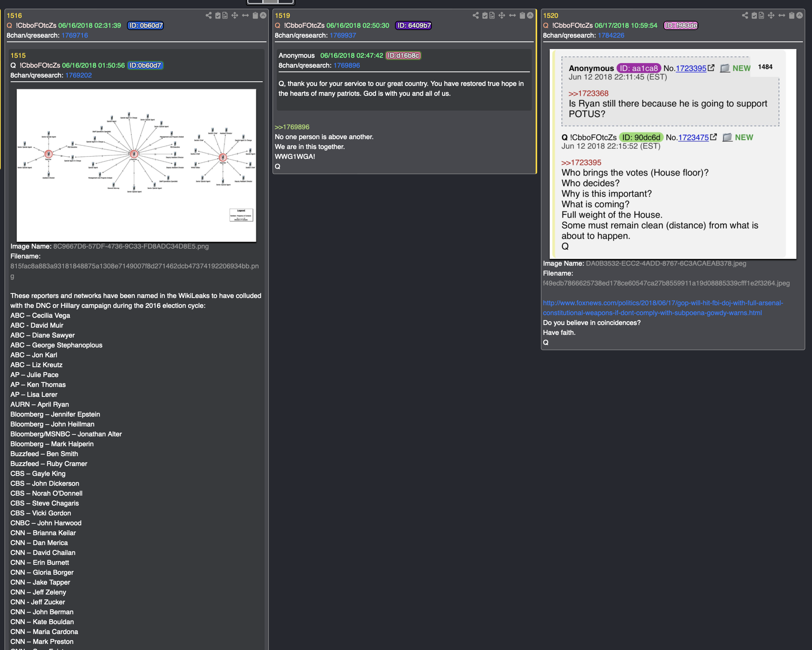Click the line 'Buzzfeed – Ben Smith'
Screen dimensions: 812x650
[44, 454]
